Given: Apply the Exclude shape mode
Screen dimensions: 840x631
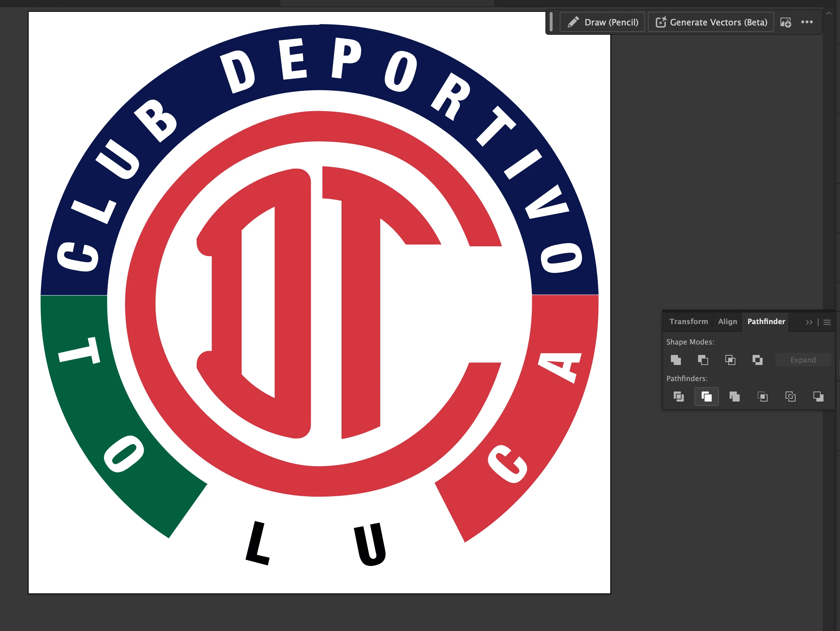Looking at the screenshot, I should coord(757,360).
